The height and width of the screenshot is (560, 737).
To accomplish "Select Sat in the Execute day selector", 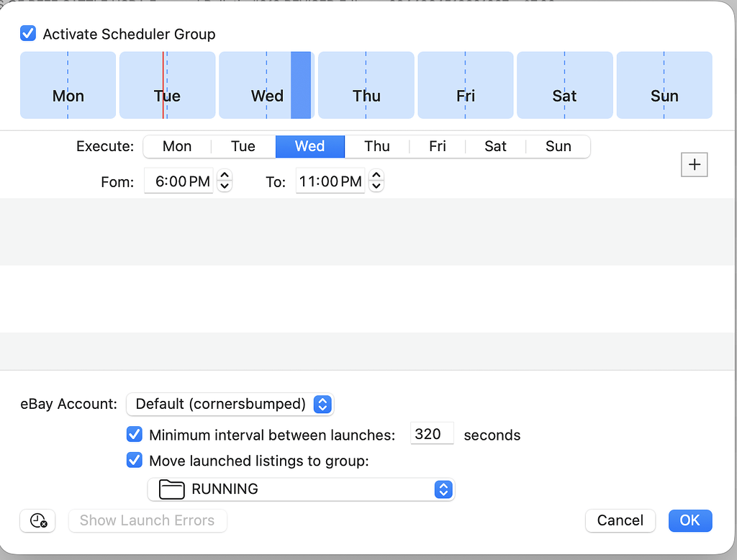I will (495, 146).
